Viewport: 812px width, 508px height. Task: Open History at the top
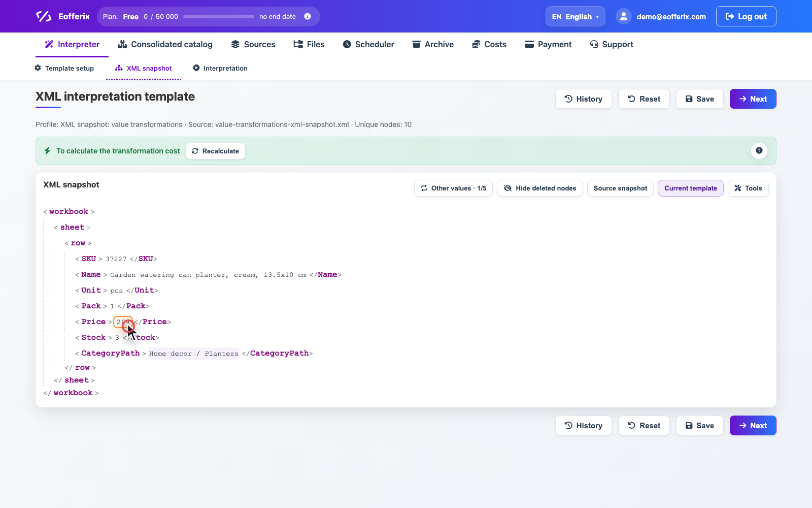point(584,99)
